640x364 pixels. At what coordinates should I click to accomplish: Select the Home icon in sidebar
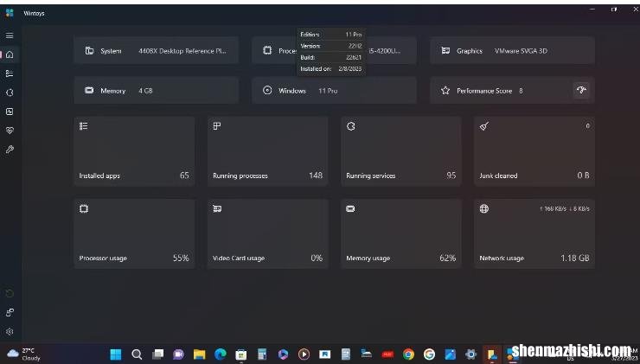[x=10, y=54]
